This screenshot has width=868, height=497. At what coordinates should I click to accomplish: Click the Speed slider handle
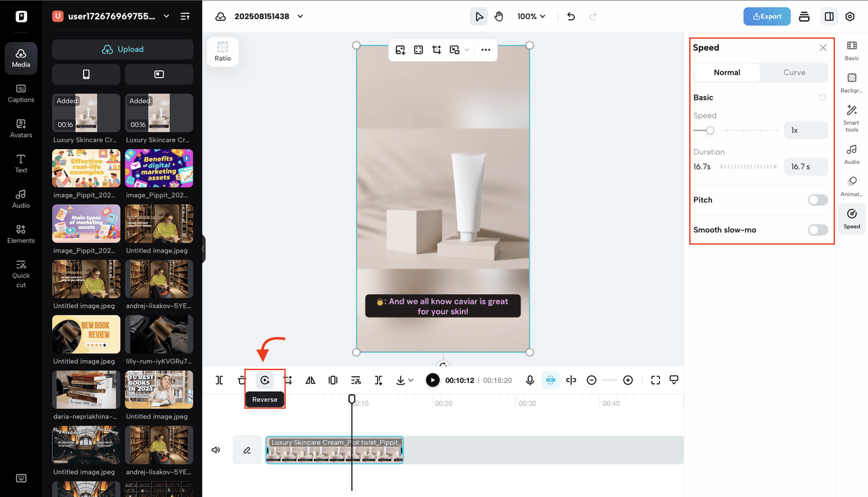710,130
